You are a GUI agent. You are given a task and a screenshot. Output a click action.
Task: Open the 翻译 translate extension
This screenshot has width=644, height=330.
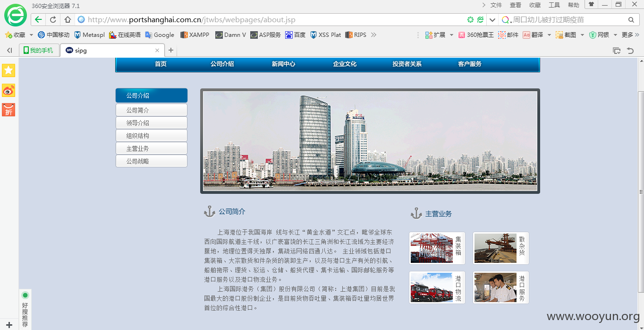(x=533, y=35)
